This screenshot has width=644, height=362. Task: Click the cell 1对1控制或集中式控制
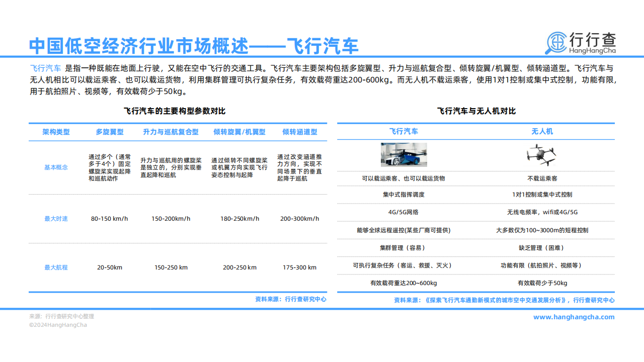tap(542, 195)
